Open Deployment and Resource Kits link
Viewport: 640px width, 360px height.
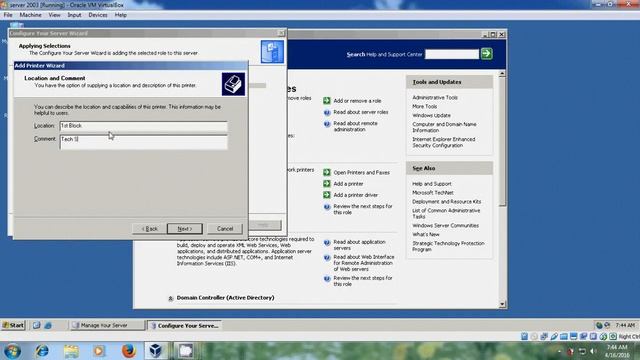[x=447, y=202]
